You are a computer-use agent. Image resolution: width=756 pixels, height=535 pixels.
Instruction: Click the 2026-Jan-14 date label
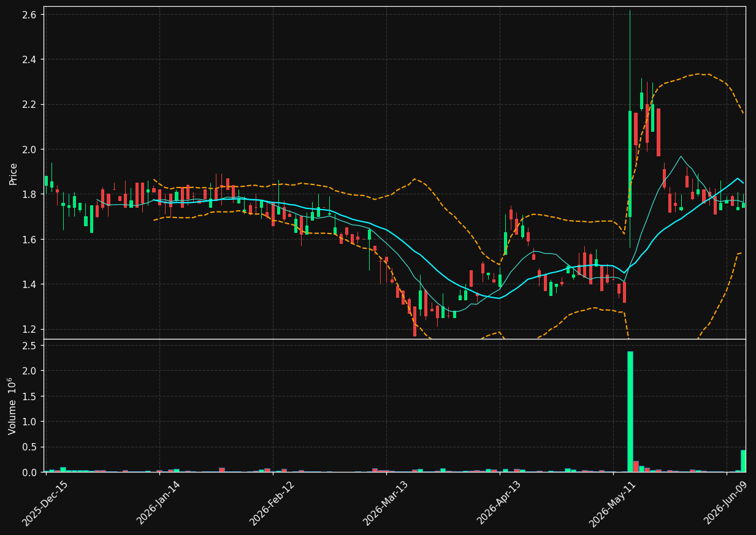coord(159,502)
